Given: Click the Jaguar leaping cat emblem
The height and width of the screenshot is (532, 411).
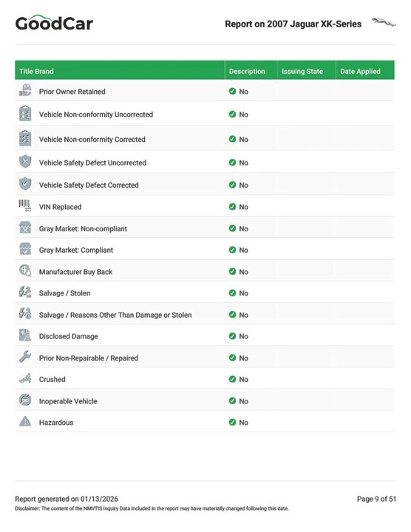Looking at the screenshot, I should click(x=384, y=22).
